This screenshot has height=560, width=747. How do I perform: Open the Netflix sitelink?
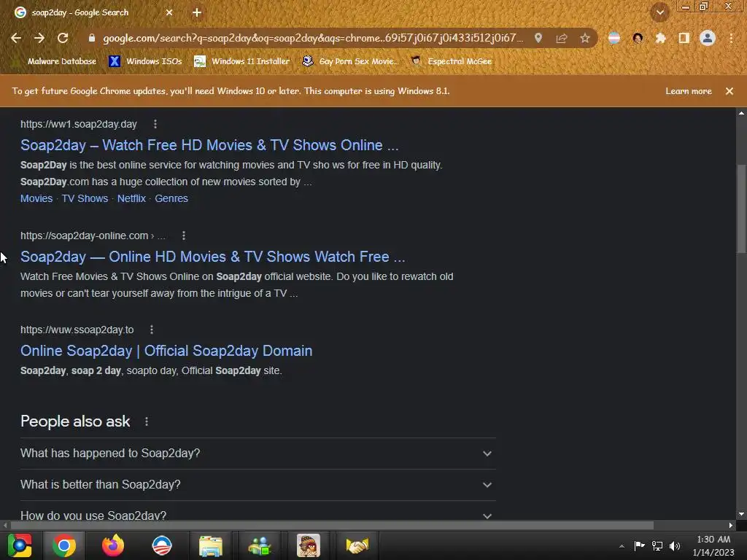pos(131,198)
